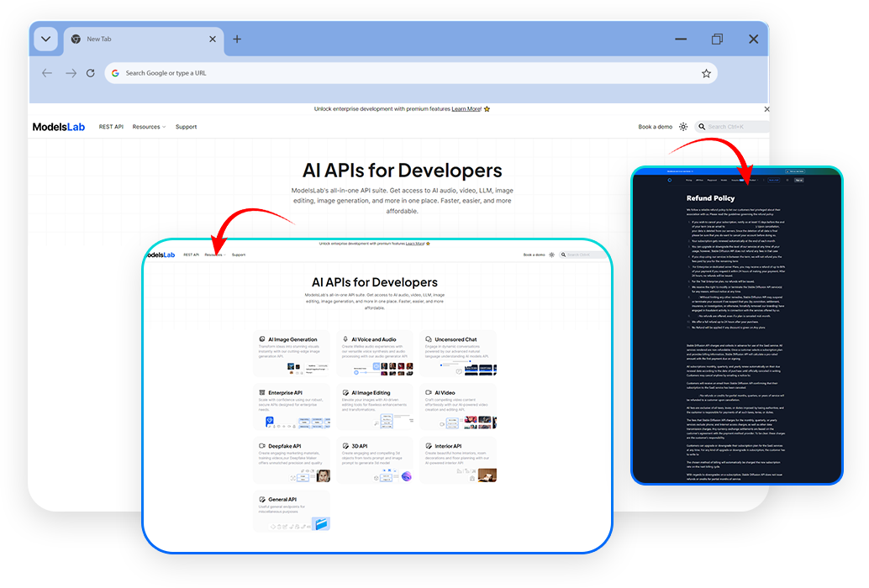Bookmark the page with the star icon

pos(706,73)
